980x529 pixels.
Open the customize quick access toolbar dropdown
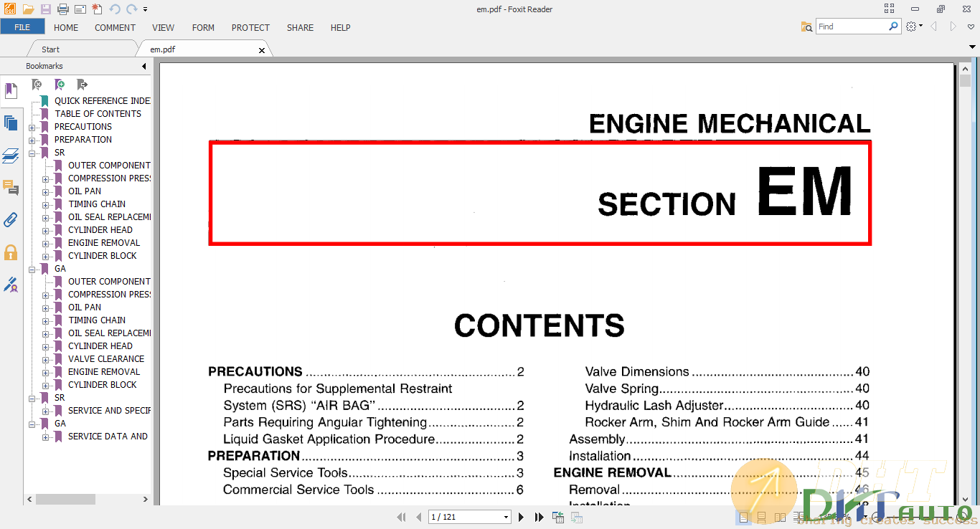coord(145,10)
